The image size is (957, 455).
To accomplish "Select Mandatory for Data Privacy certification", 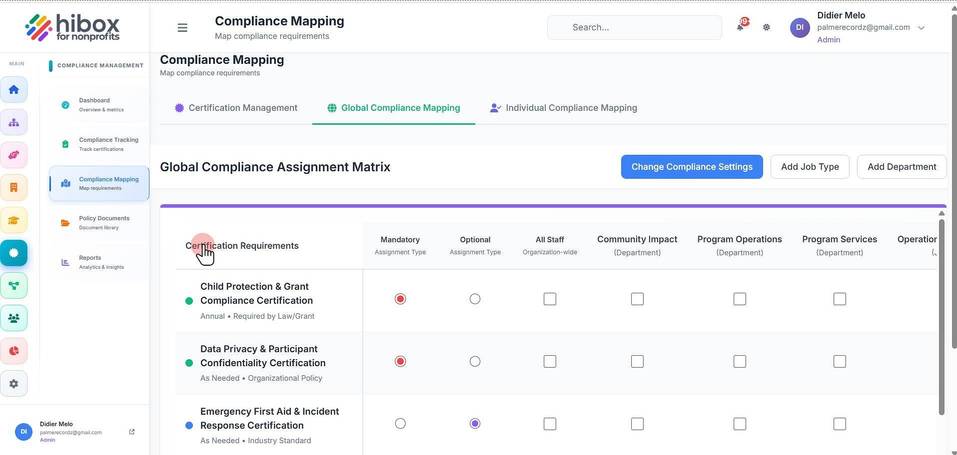I will pos(400,362).
